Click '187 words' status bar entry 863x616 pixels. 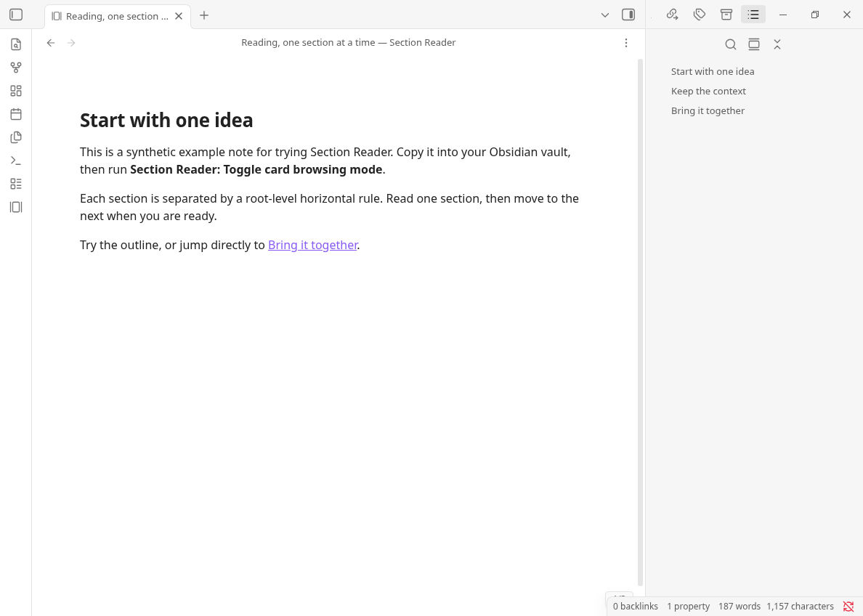point(740,606)
